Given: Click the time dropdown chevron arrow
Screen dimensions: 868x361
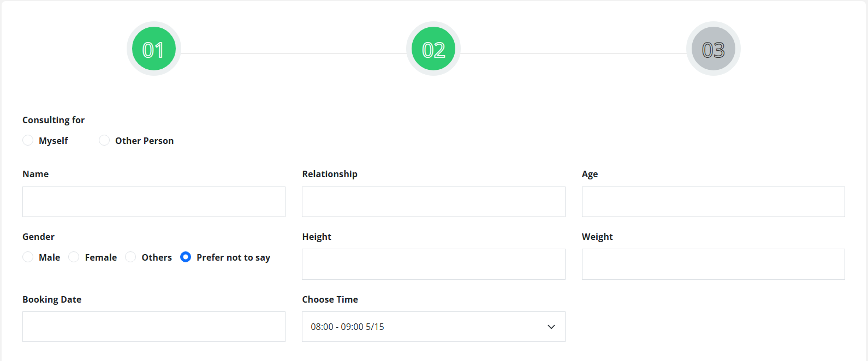Looking at the screenshot, I should pos(551,327).
